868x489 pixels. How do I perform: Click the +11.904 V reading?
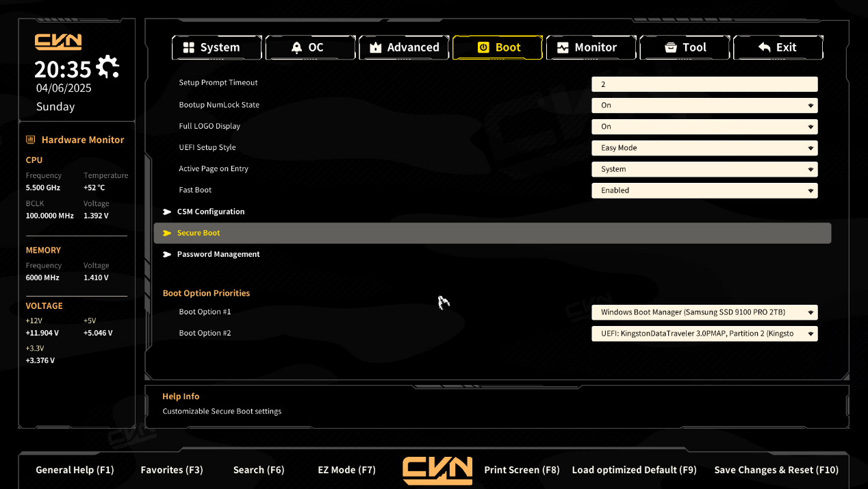[x=42, y=334]
